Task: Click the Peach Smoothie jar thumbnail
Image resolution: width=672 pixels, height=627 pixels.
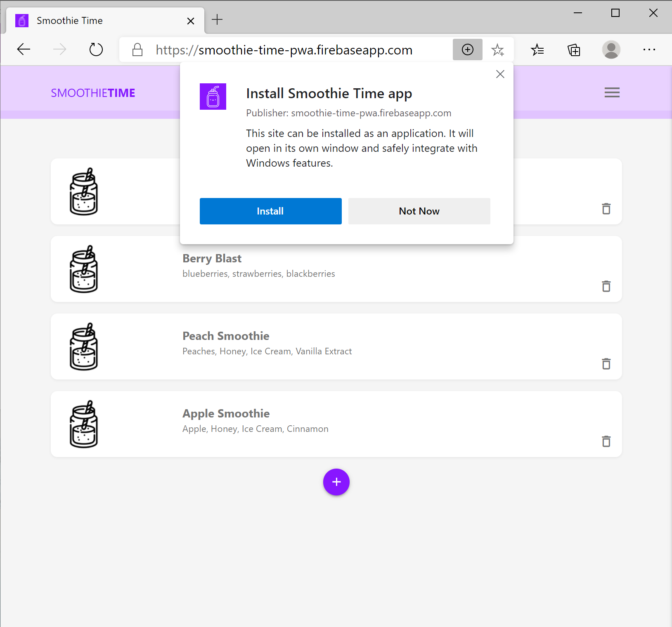Action: tap(84, 346)
